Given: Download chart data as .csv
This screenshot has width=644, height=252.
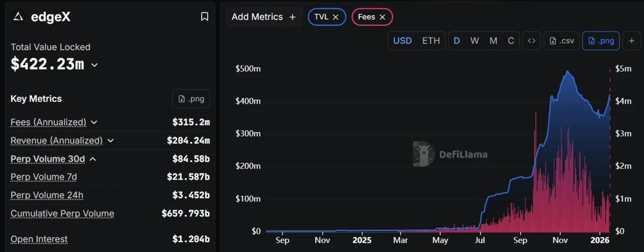Looking at the screenshot, I should coord(562,41).
